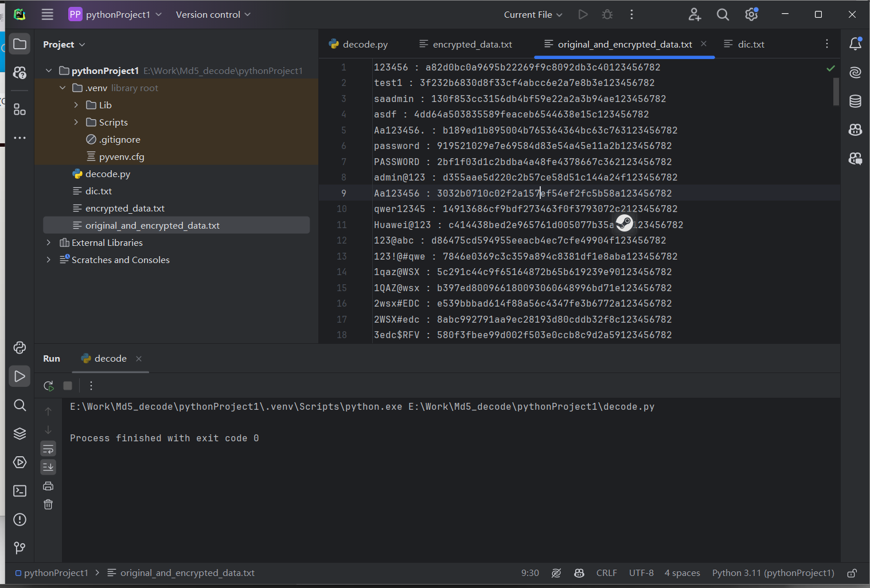This screenshot has width=870, height=588.
Task: Expand Scratches and Consoles node
Action: pyautogui.click(x=49, y=260)
